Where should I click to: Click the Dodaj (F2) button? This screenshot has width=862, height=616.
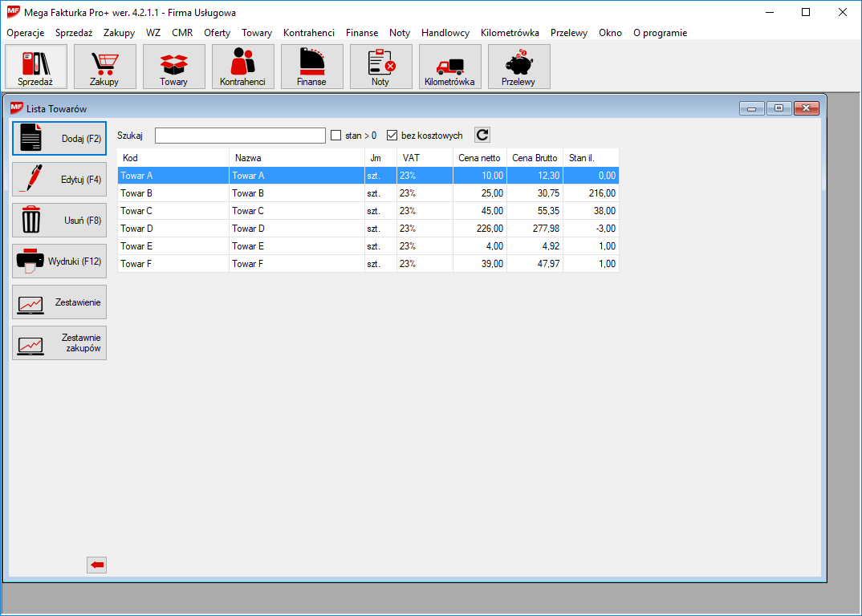[59, 138]
